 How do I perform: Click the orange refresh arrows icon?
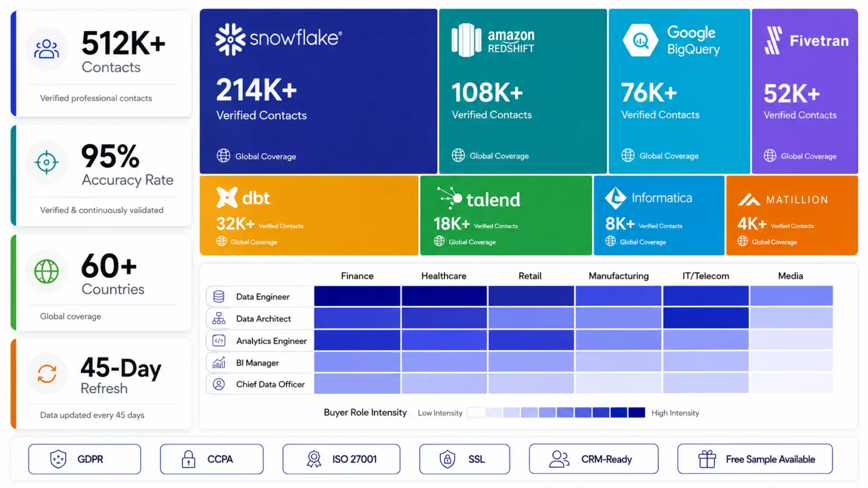tap(47, 374)
